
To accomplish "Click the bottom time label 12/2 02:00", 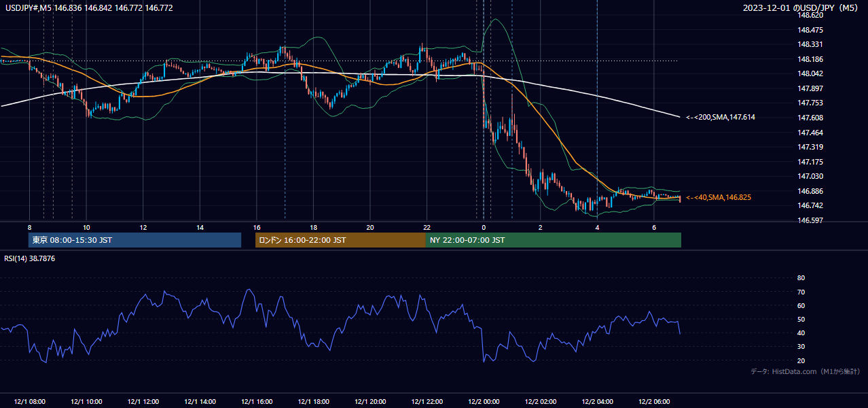I will (x=541, y=402).
